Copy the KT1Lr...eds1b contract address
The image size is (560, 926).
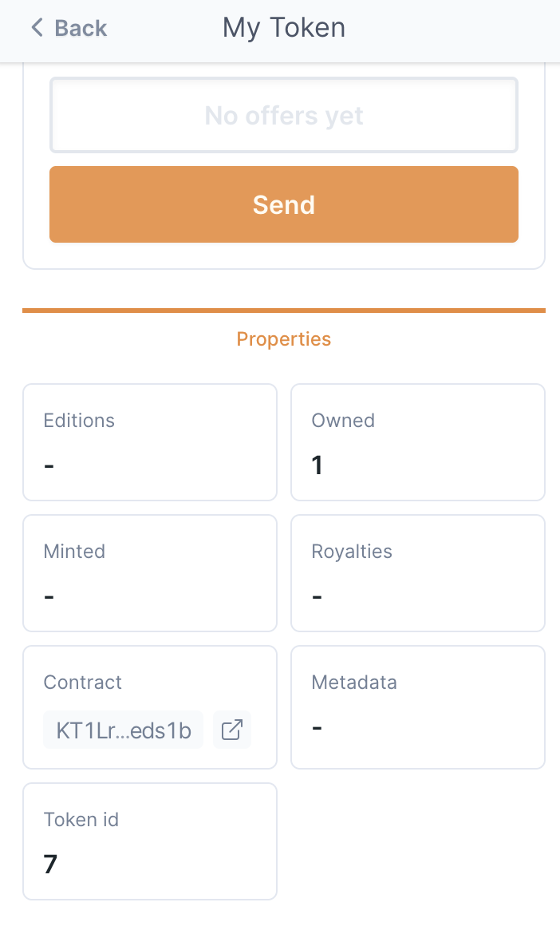(124, 730)
